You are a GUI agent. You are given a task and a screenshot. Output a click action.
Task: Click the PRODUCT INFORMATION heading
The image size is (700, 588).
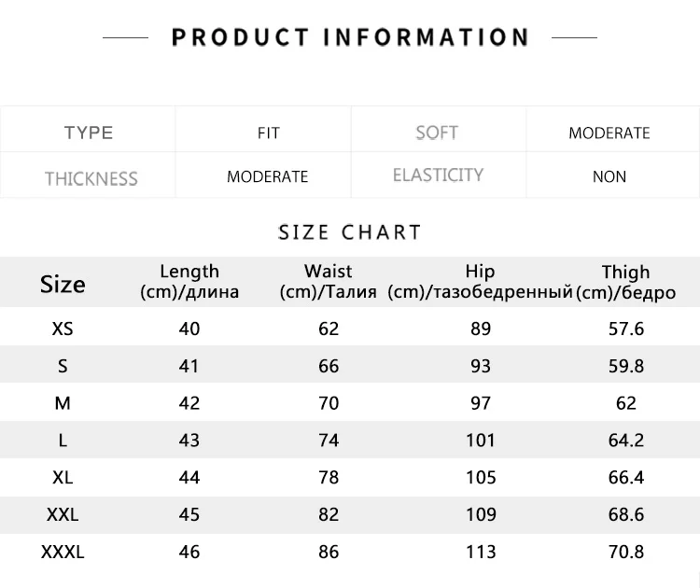(x=350, y=37)
